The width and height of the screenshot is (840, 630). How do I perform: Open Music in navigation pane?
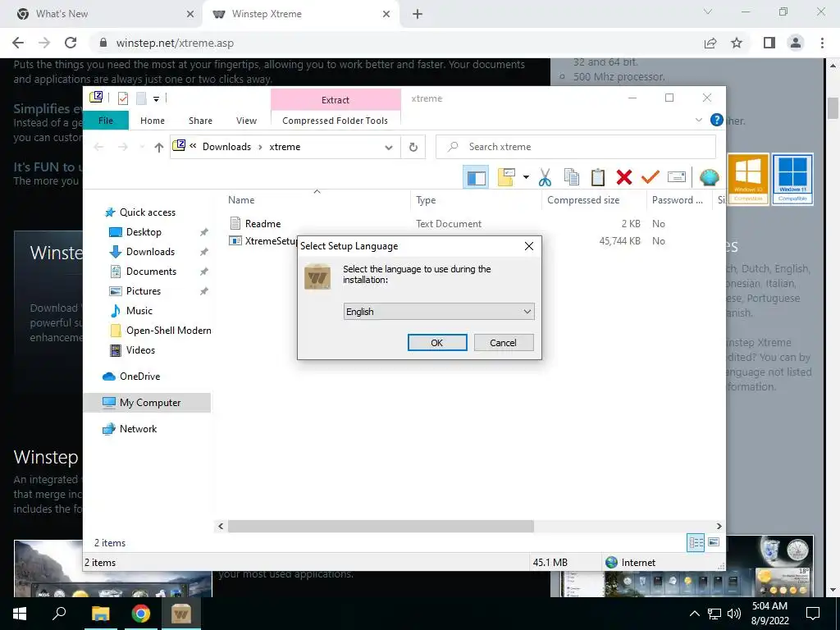[x=139, y=311]
